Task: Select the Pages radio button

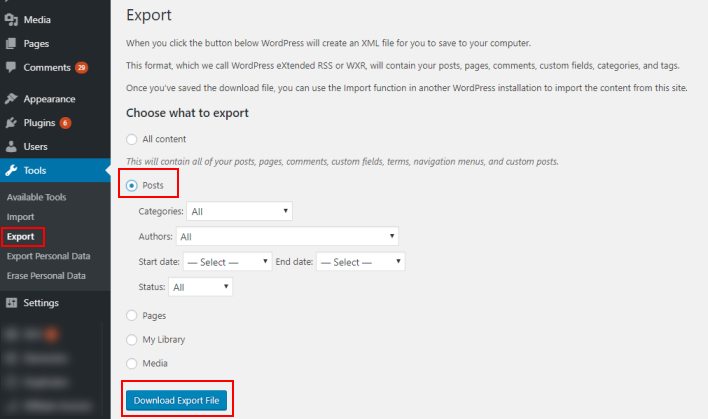Action: 131,315
